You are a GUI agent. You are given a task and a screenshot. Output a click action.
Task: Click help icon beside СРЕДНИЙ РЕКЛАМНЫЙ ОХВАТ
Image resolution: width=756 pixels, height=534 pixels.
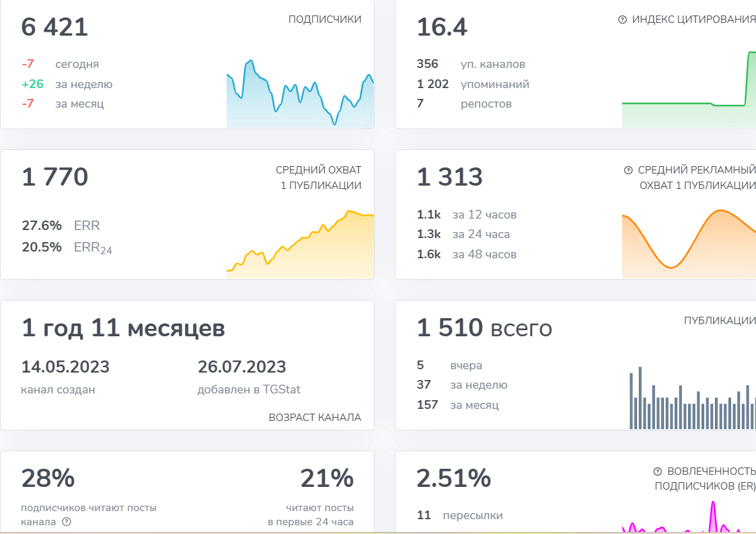tap(628, 170)
